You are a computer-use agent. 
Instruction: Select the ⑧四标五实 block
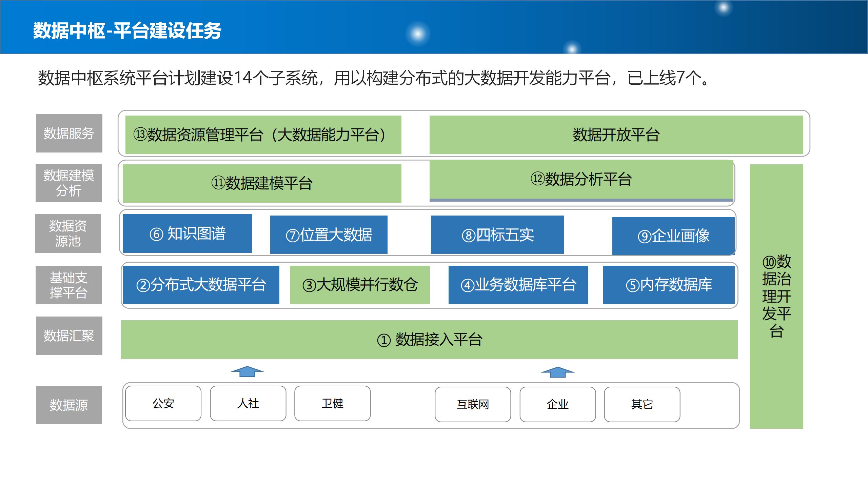497,235
